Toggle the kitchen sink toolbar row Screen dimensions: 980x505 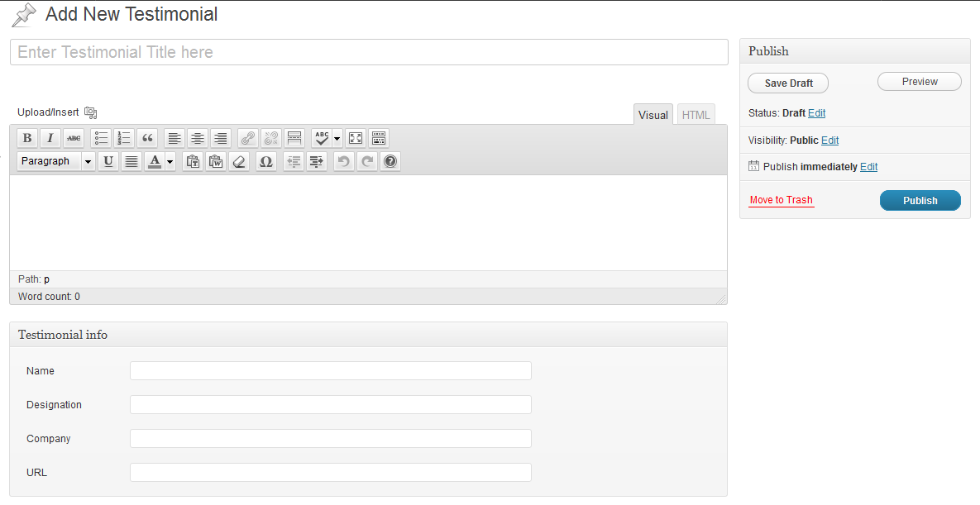pyautogui.click(x=379, y=138)
